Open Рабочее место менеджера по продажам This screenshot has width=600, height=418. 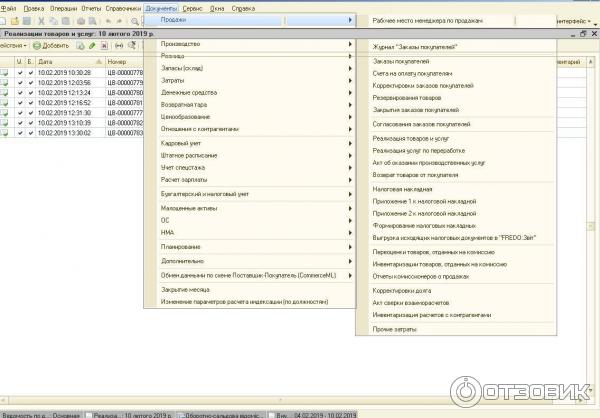pos(427,21)
